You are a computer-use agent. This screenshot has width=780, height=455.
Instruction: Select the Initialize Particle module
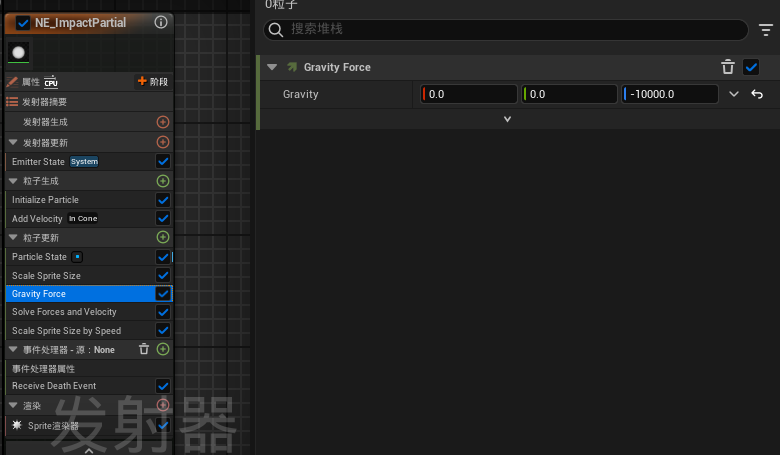(x=90, y=200)
